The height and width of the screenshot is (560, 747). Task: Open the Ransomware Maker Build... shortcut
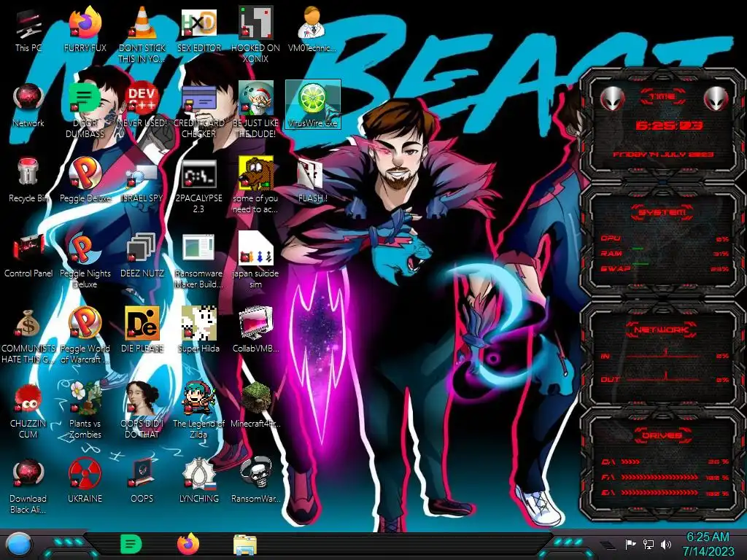click(198, 260)
